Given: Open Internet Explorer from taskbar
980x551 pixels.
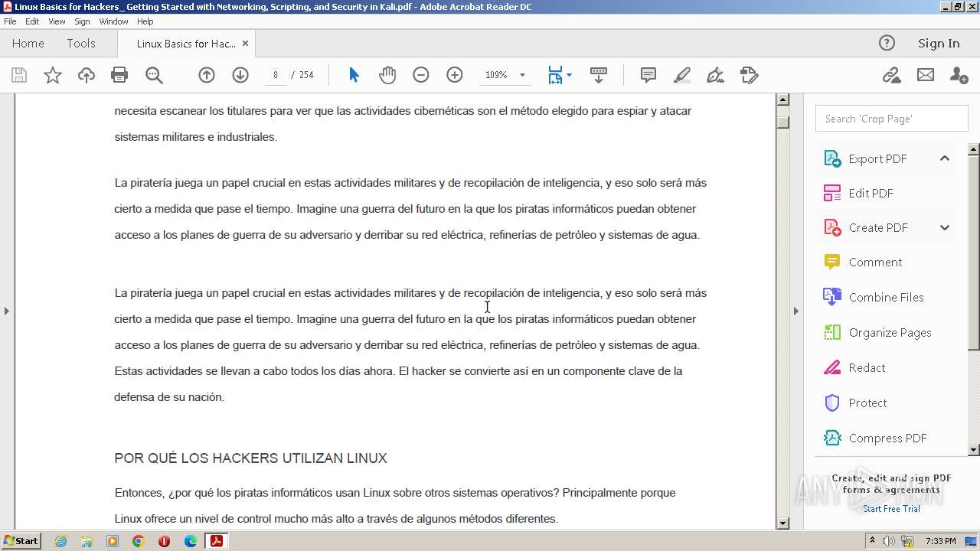Looking at the screenshot, I should tap(60, 541).
